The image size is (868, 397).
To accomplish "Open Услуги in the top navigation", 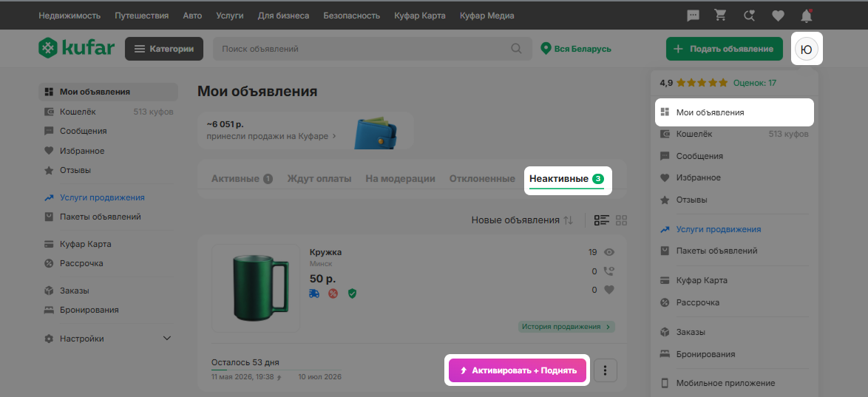I will coord(230,16).
